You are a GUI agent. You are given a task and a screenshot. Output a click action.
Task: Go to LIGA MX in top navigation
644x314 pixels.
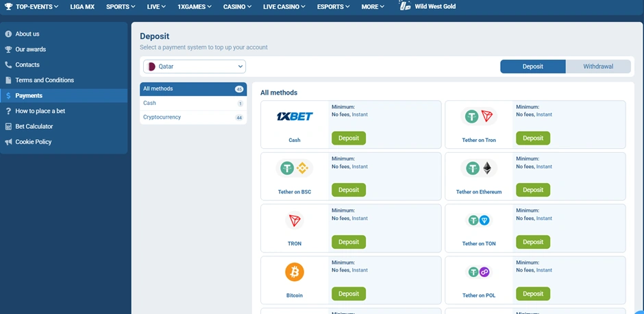pos(82,7)
